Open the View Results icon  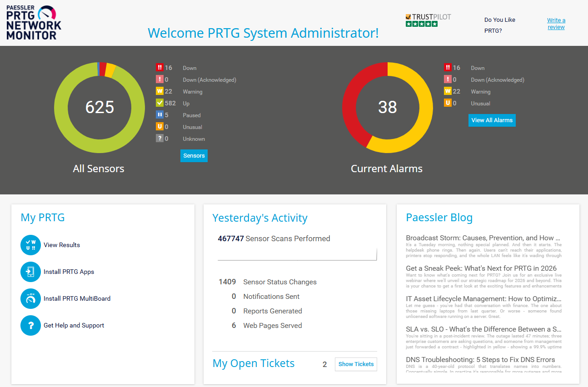click(x=30, y=245)
